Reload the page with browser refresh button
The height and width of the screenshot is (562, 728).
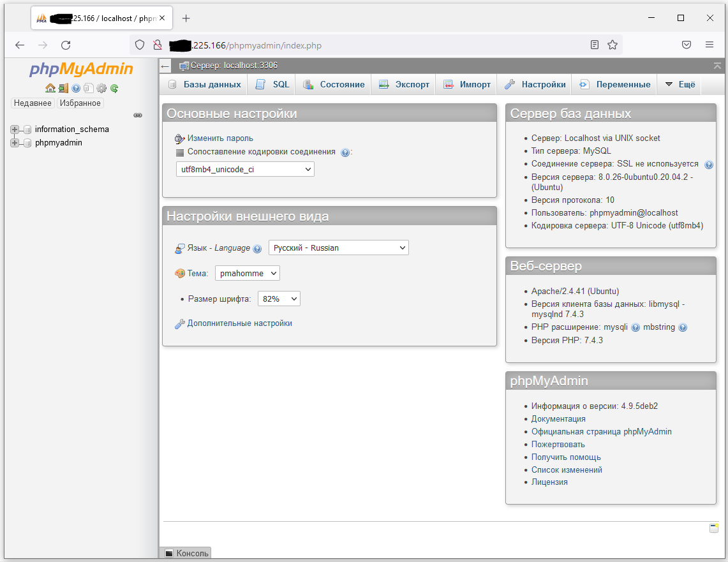click(x=66, y=45)
